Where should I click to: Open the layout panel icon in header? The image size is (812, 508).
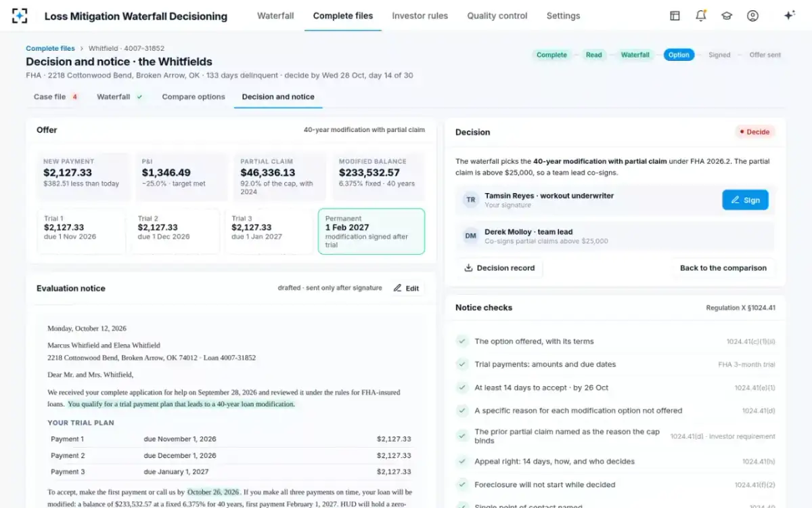(x=675, y=16)
